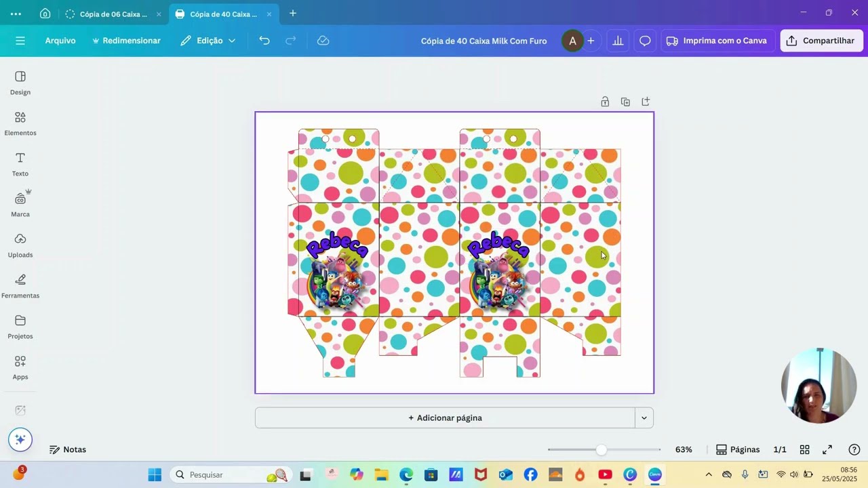This screenshot has width=868, height=488.
Task: Click the taskbar Pesquisar search box
Action: [231, 474]
